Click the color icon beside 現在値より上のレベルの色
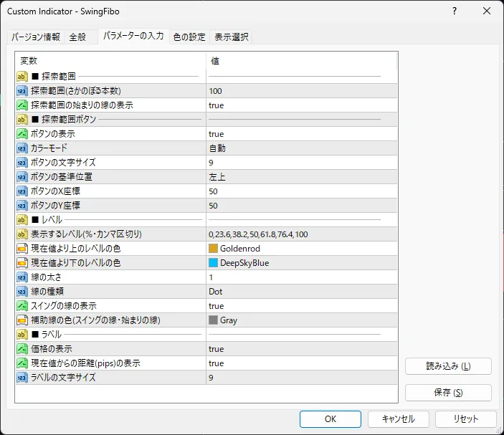 (x=22, y=249)
